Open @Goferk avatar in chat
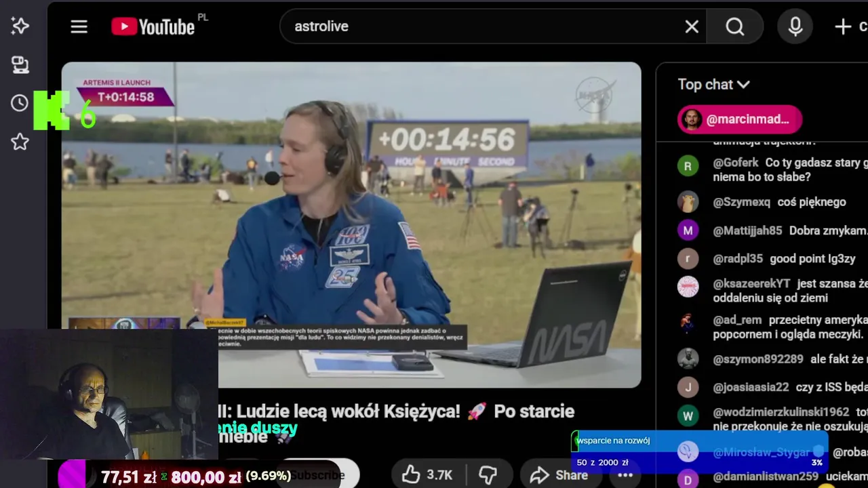The height and width of the screenshot is (488, 868). coord(688,166)
